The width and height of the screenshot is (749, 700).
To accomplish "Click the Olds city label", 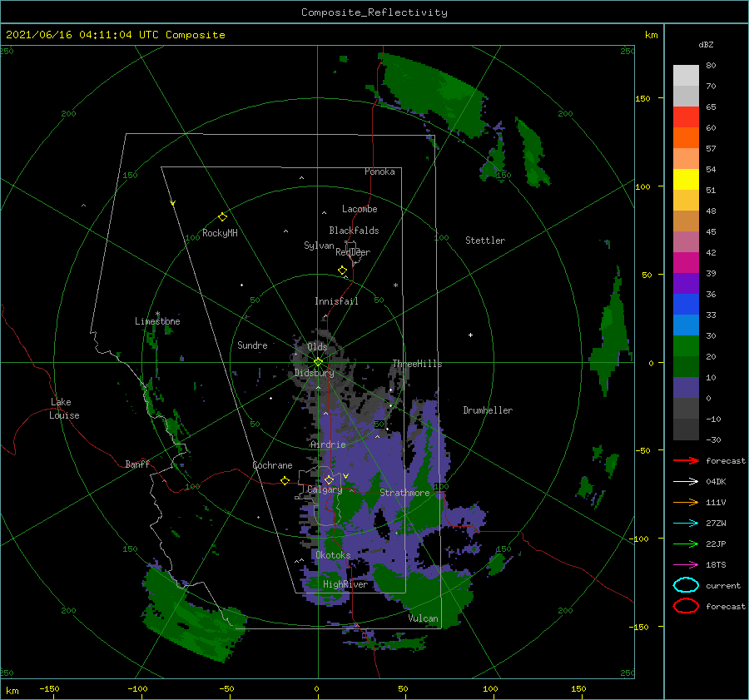I will tap(317, 346).
